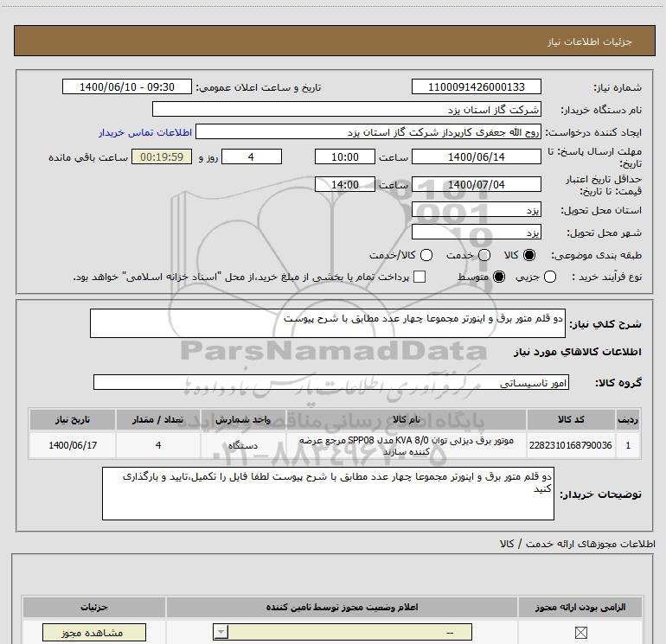Click the need date cell 1400/06/17
This screenshot has height=644, width=666.
click(73, 445)
